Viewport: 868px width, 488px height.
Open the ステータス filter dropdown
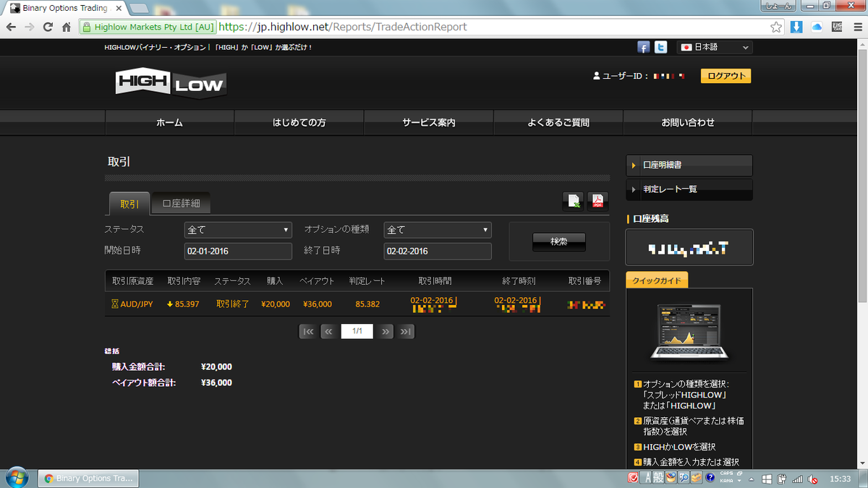[x=238, y=229]
